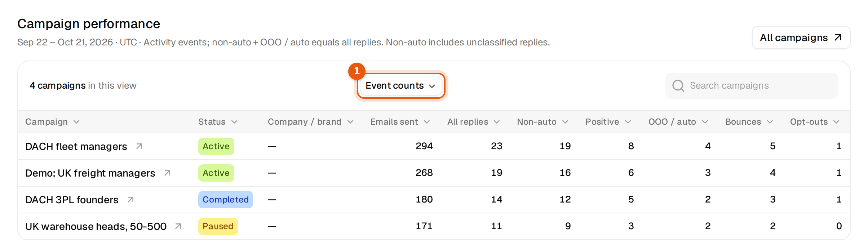This screenshot has width=868, height=240.
Task: Open Demo: UK freight managers arrow icon
Action: point(167,173)
